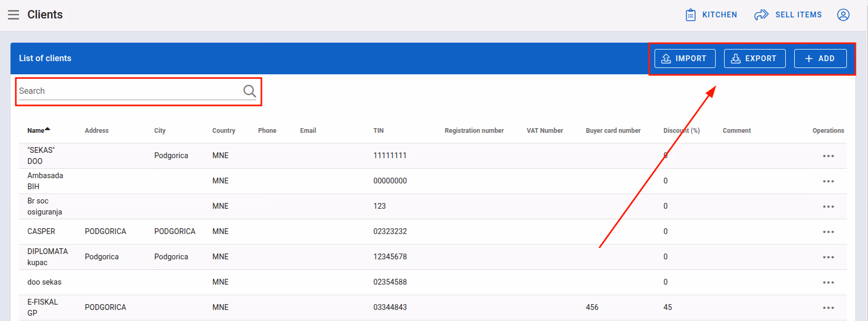Click TIN value 00000000
Screen dimensions: 868x321
[390, 181]
